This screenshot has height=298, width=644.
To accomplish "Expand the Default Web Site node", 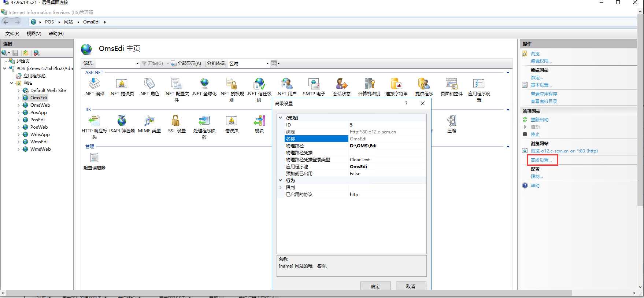I will [19, 91].
